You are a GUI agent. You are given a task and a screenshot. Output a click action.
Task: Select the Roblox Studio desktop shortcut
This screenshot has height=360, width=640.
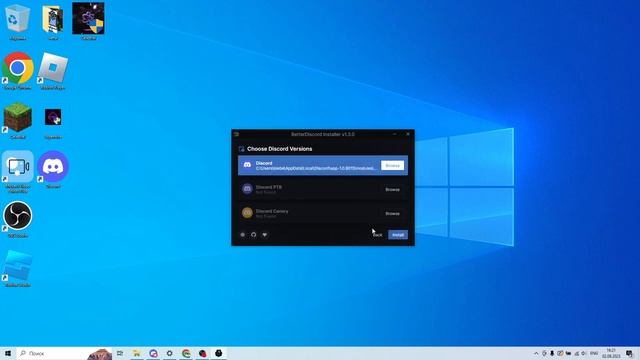tap(18, 268)
